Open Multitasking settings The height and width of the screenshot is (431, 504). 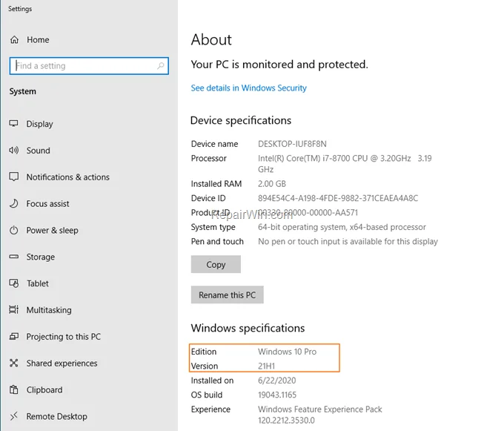(49, 310)
